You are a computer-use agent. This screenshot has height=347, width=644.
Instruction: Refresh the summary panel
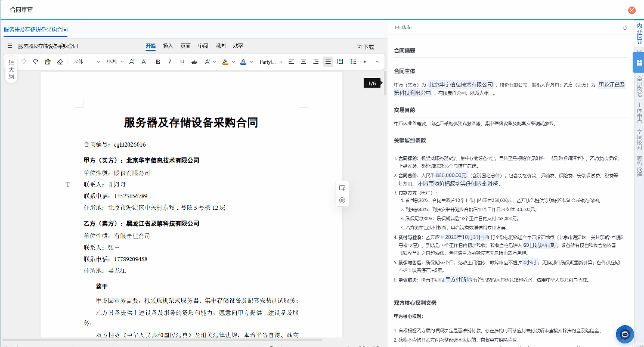[x=625, y=27]
